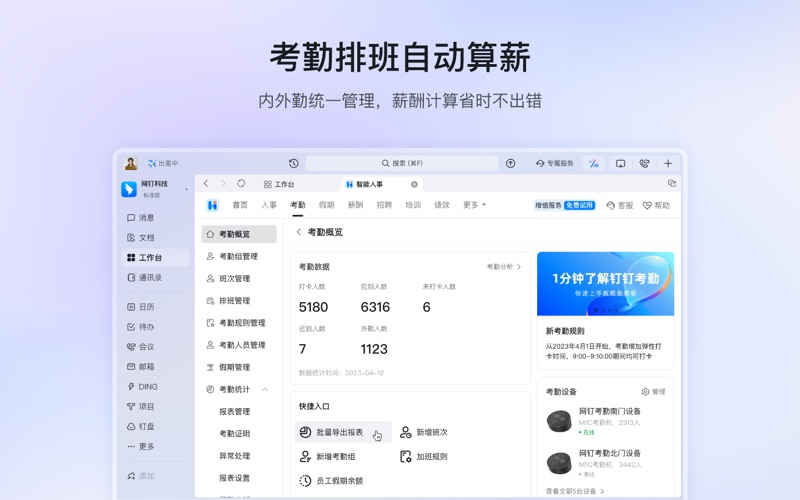Click the upload arrow circle icon
This screenshot has height=500, width=800.
coord(510,163)
